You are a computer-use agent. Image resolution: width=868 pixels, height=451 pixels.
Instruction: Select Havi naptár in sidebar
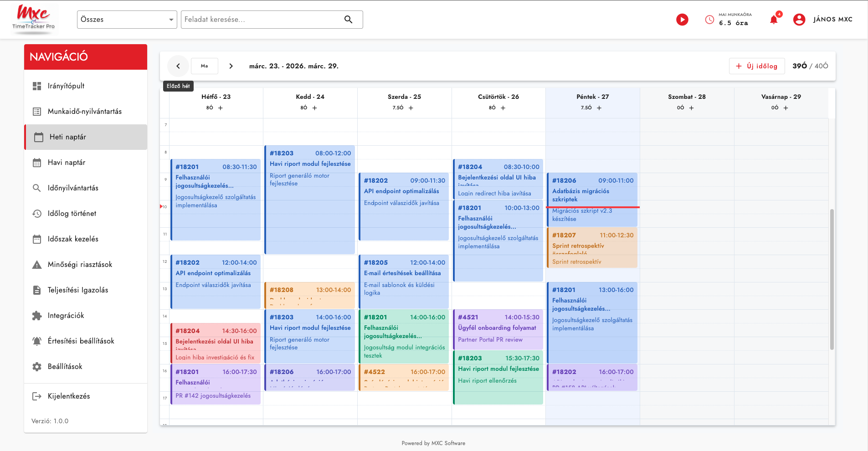coord(67,163)
